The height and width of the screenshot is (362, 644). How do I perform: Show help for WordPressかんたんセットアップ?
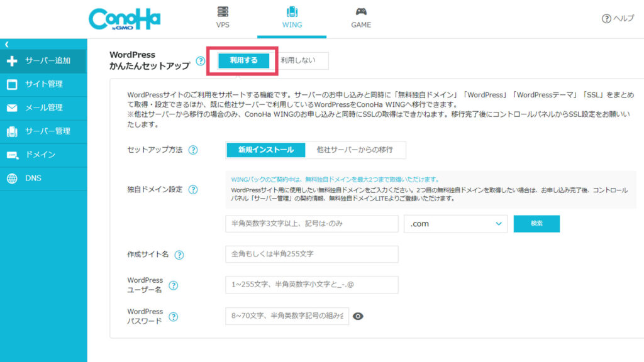pos(200,61)
